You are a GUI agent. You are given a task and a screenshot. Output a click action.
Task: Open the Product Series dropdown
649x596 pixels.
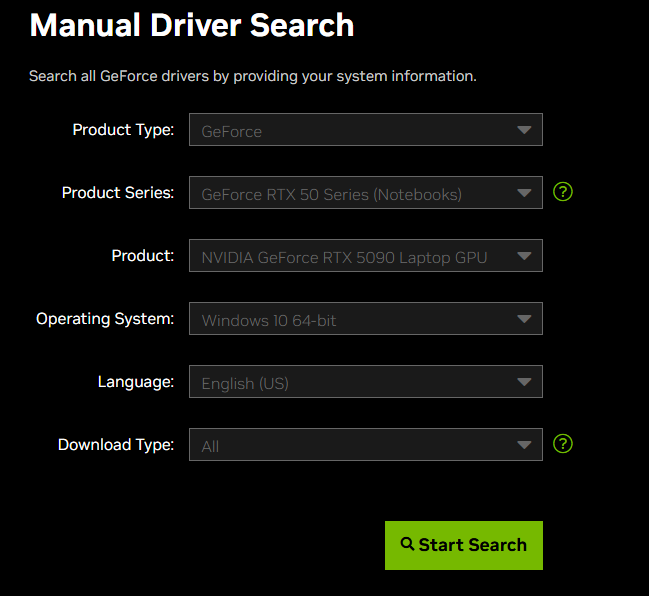(x=366, y=192)
